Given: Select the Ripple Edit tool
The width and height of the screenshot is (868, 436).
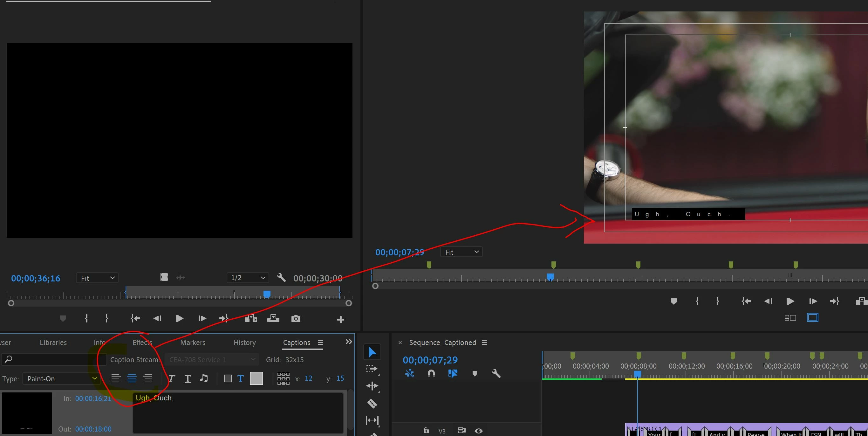Looking at the screenshot, I should 372,386.
